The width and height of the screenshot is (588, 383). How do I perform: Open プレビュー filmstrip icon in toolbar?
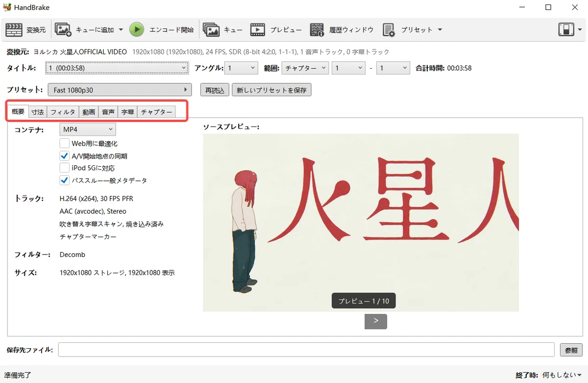point(258,29)
